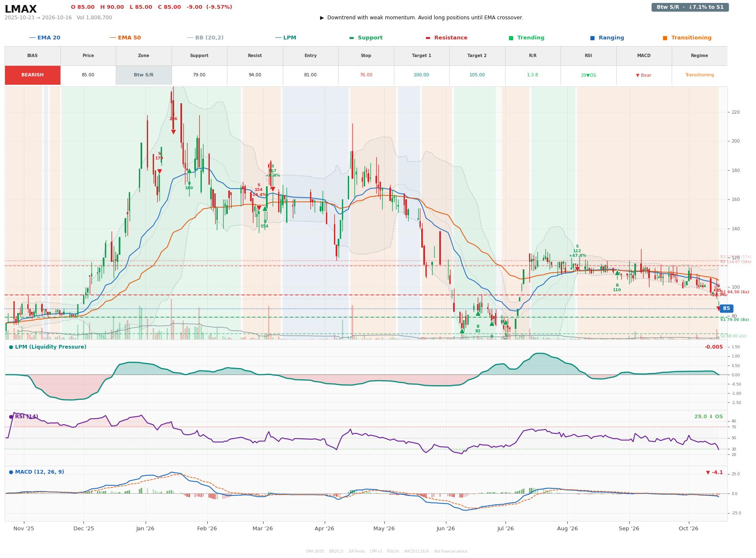Click the 29.0 OS RSI reading
Screen dimensions: 756x558
[x=709, y=417]
